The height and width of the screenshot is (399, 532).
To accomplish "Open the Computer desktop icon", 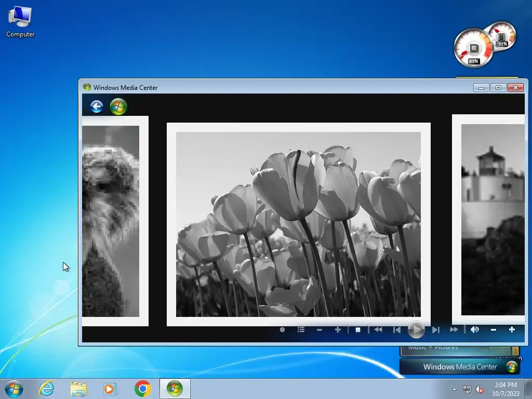I will (x=20, y=22).
